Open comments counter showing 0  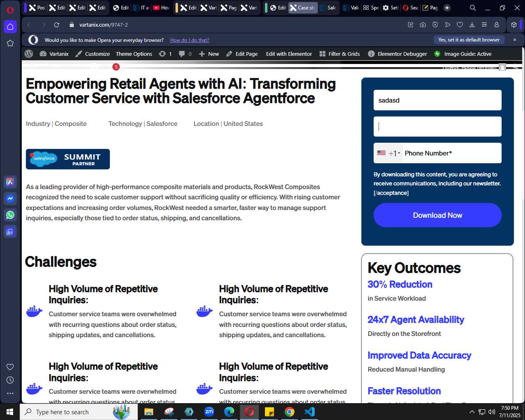tap(185, 54)
